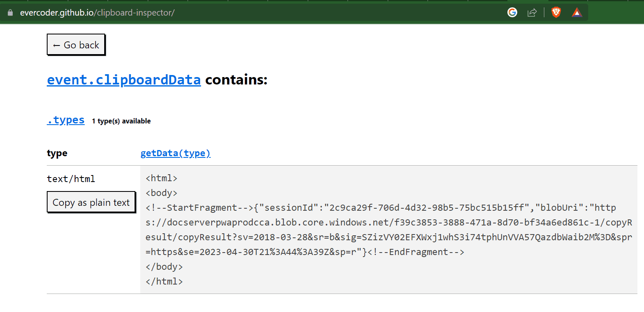Click the address bar URL text
Viewport: 644px width, 312px height.
(x=97, y=13)
